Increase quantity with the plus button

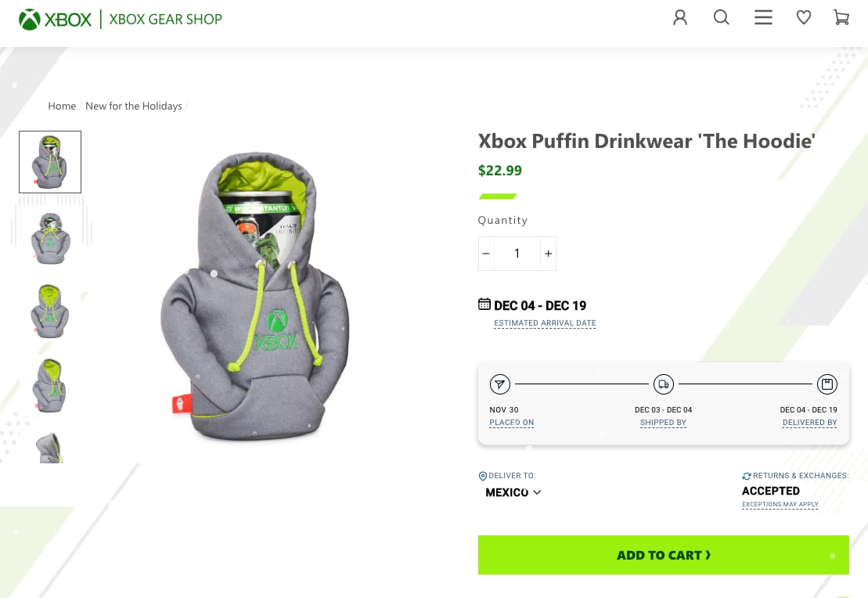click(x=549, y=254)
